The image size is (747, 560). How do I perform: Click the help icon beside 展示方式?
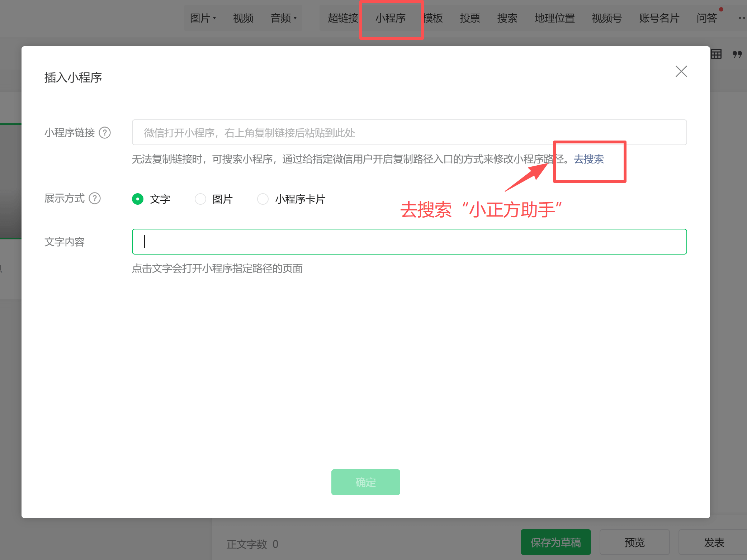click(95, 198)
